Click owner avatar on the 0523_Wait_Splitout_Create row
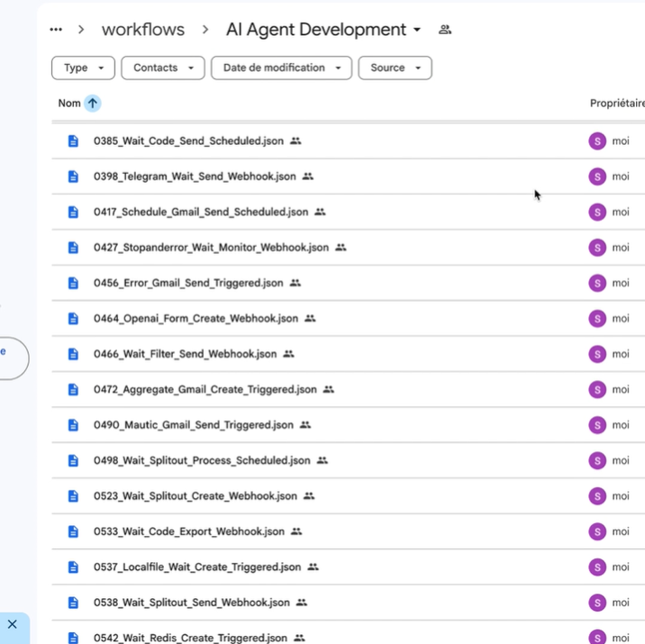645x644 pixels. point(596,496)
